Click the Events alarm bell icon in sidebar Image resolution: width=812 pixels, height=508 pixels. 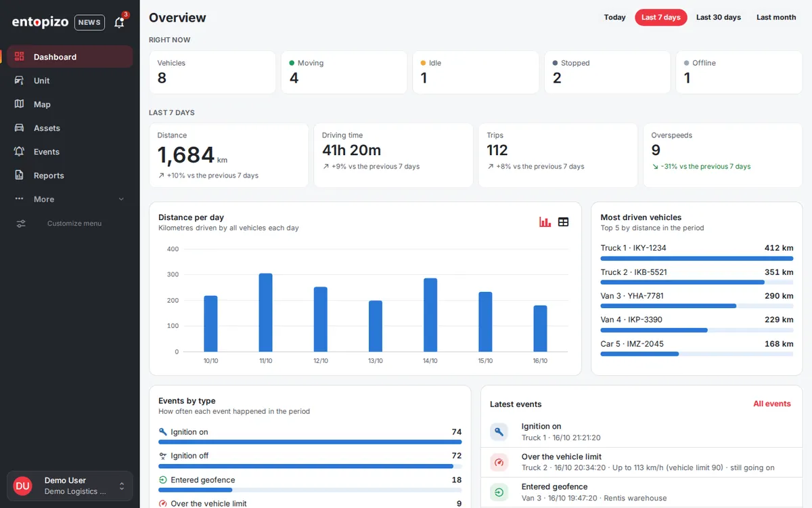point(20,152)
